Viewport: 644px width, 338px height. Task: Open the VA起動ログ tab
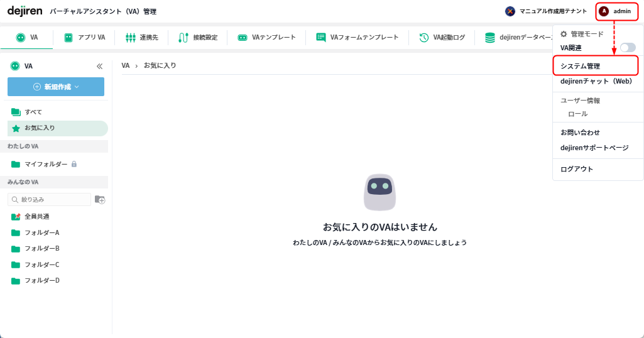pos(442,38)
